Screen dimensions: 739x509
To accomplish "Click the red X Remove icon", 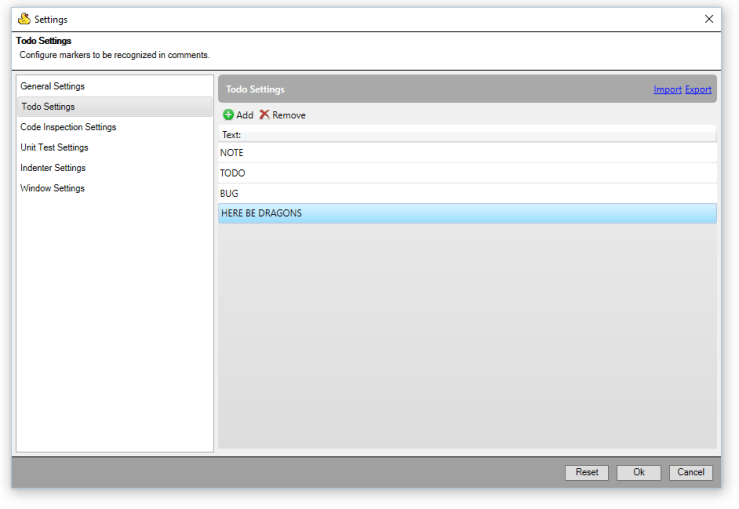I will (264, 115).
